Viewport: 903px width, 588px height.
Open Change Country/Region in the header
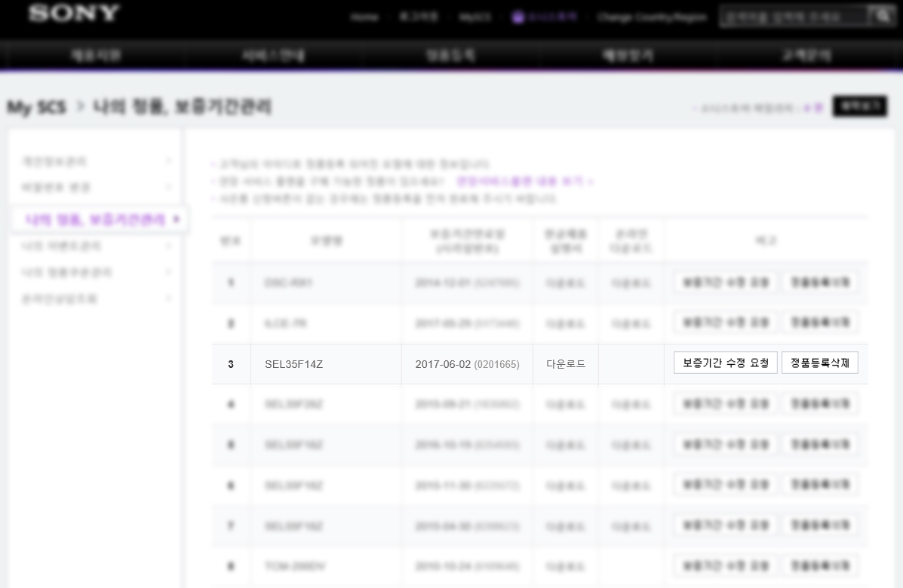pyautogui.click(x=652, y=17)
